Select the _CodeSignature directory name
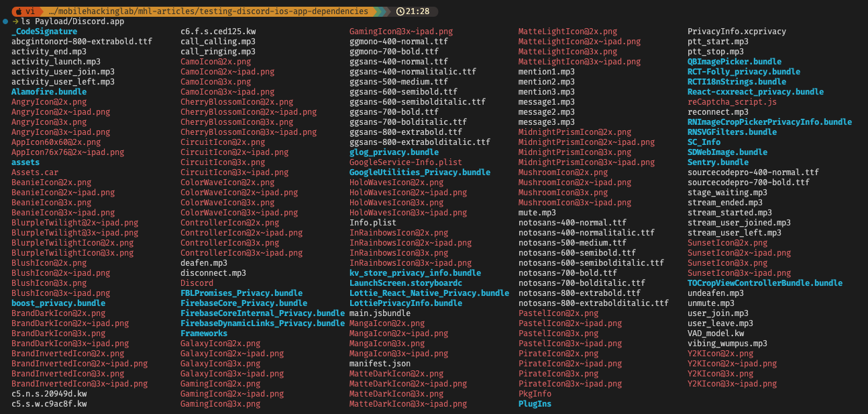Viewport: 868px width, 414px height. [44, 32]
